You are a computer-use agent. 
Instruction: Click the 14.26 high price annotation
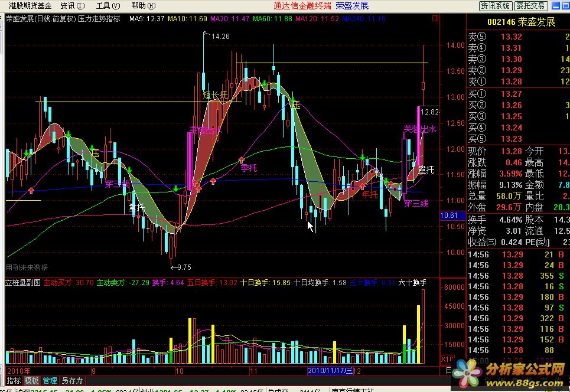pos(220,37)
